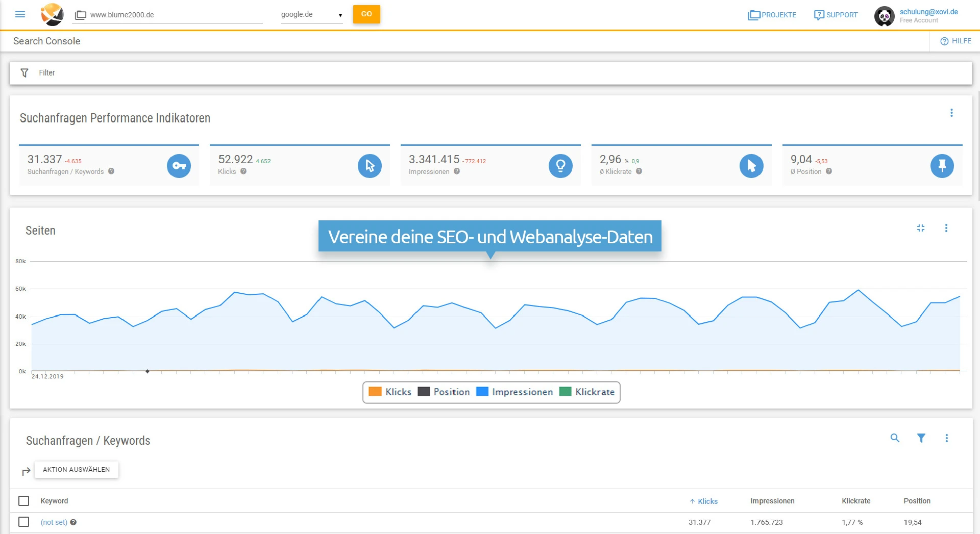Click the pin icon for Position card
Image resolution: width=980 pixels, height=534 pixels.
click(942, 166)
